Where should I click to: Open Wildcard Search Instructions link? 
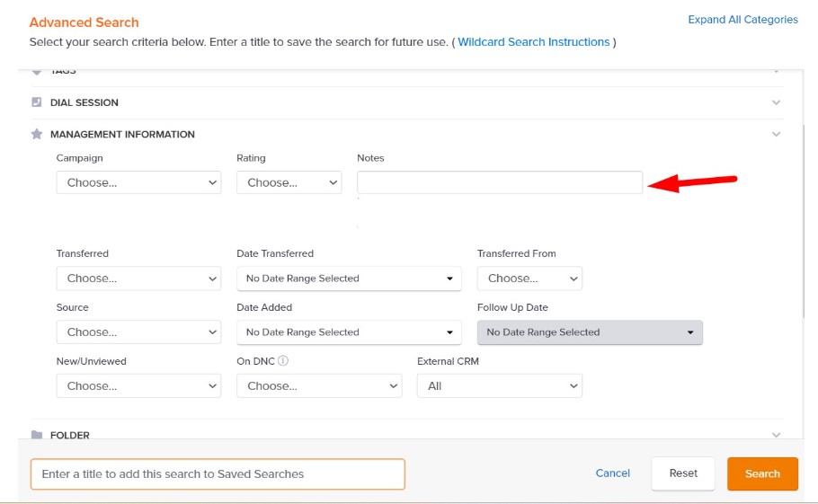pos(534,42)
